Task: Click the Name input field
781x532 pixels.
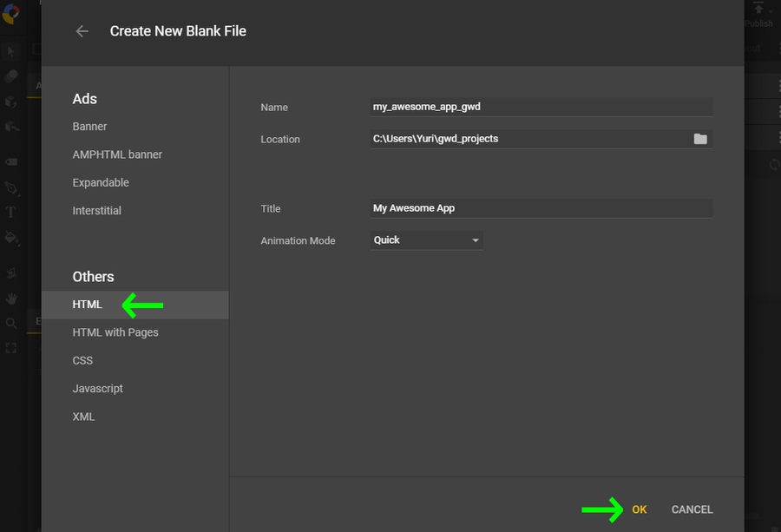Action: click(x=541, y=107)
